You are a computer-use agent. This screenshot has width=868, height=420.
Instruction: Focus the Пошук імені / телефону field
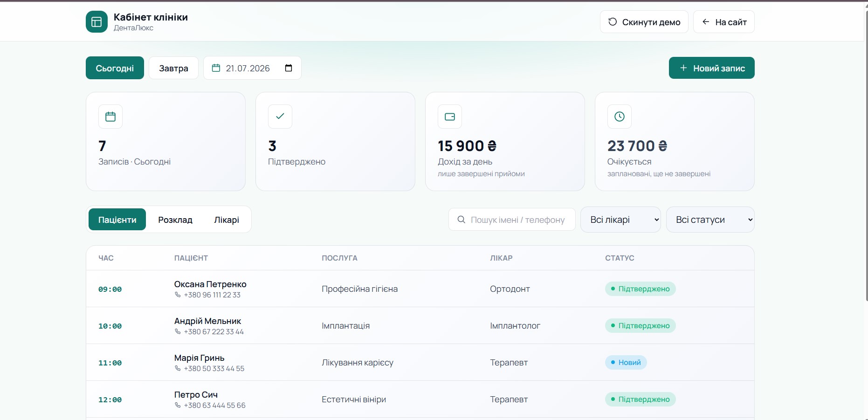coord(512,220)
